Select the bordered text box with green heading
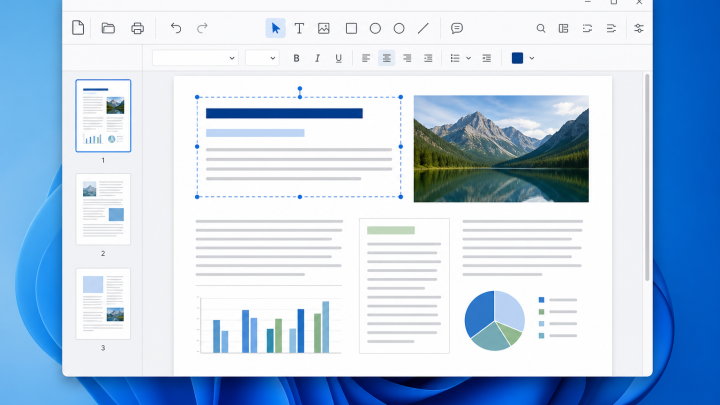The width and height of the screenshot is (720, 405). 404,286
